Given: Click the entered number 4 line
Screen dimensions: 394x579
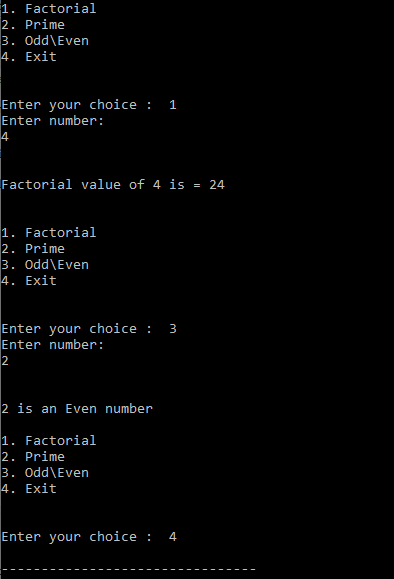Looking at the screenshot, I should click(x=5, y=137).
